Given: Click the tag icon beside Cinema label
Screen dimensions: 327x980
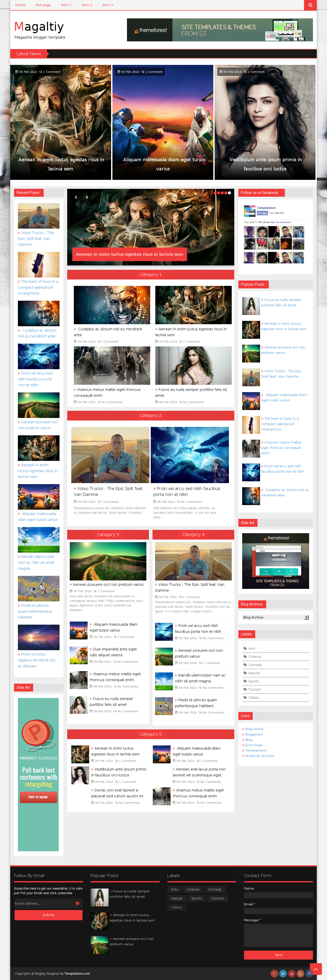Looking at the screenshot, I should click(245, 657).
